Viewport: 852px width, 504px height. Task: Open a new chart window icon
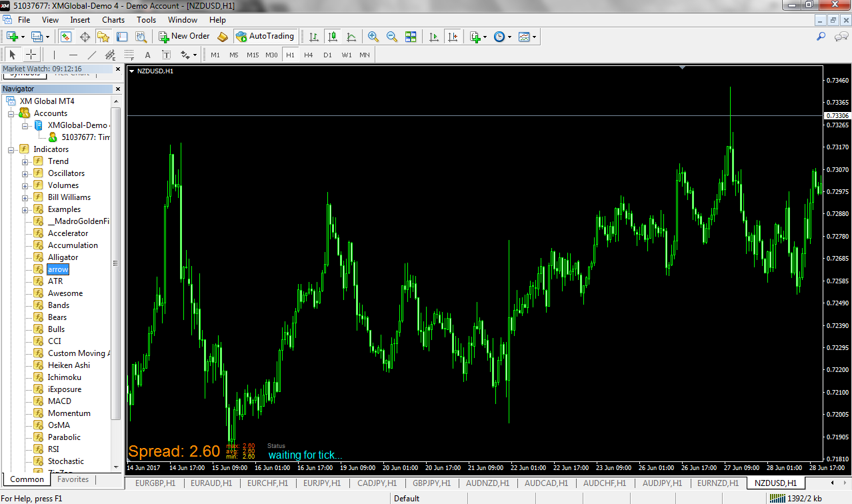click(12, 37)
